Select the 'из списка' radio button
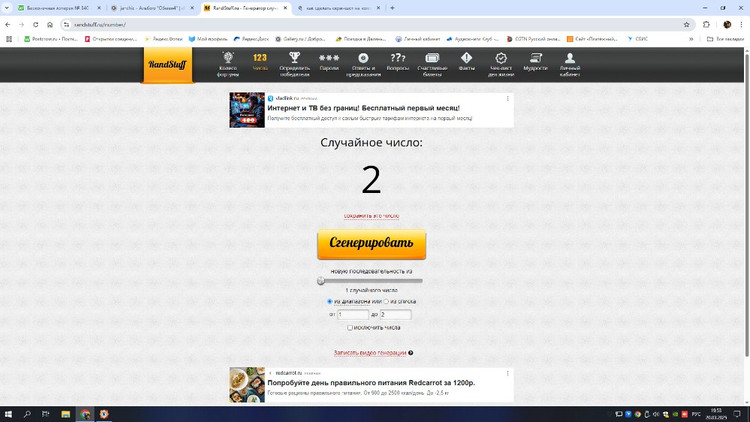750x422 pixels. tap(386, 301)
